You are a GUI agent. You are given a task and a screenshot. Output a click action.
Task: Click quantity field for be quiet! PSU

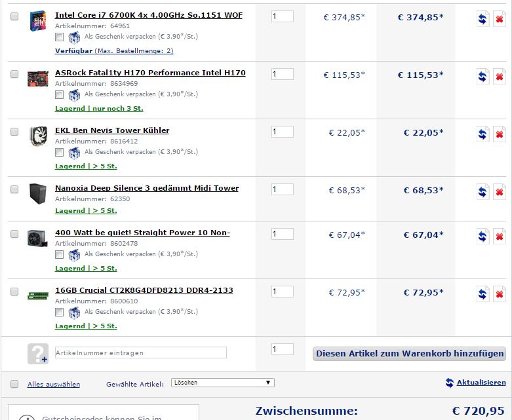click(x=283, y=234)
